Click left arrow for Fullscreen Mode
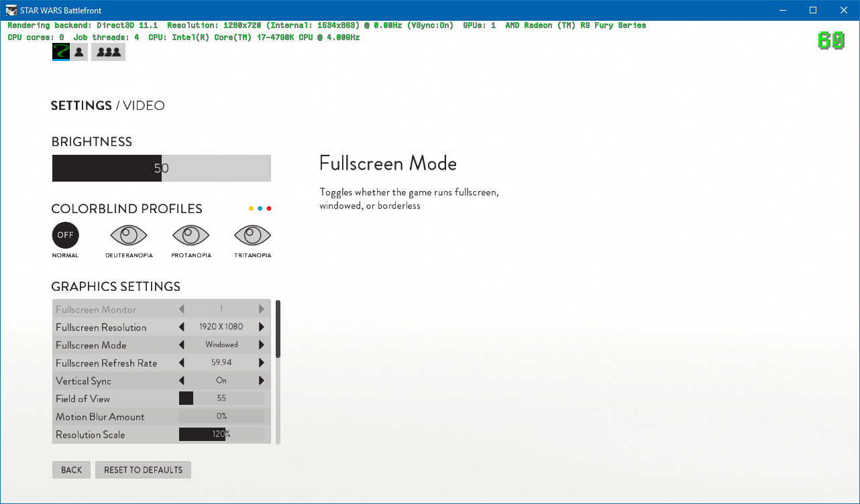 (x=182, y=345)
